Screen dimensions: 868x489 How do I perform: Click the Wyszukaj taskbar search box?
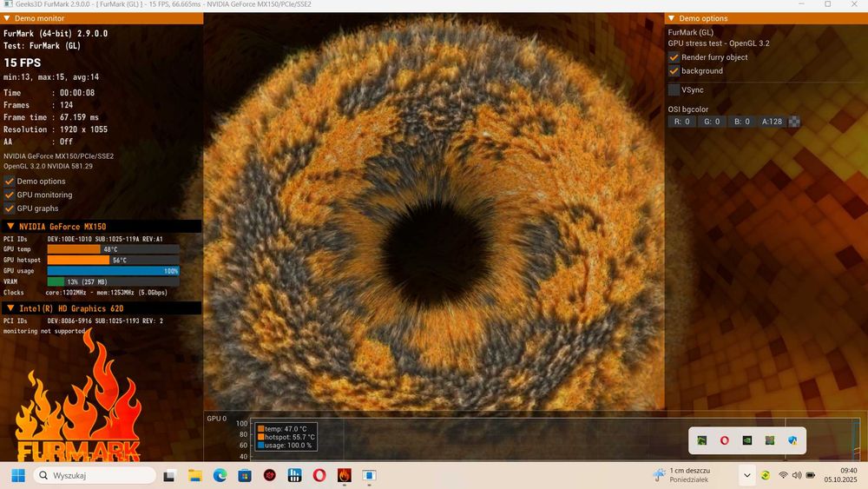[x=94, y=475]
